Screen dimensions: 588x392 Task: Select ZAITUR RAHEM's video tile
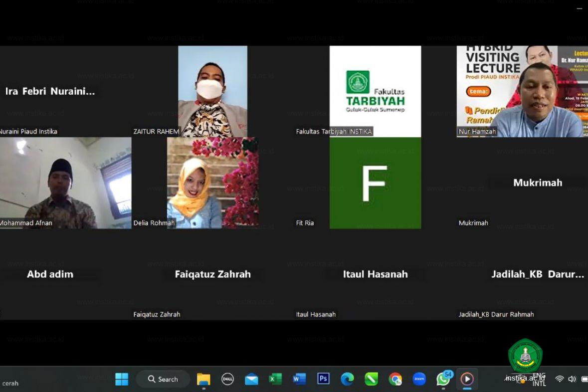212,91
